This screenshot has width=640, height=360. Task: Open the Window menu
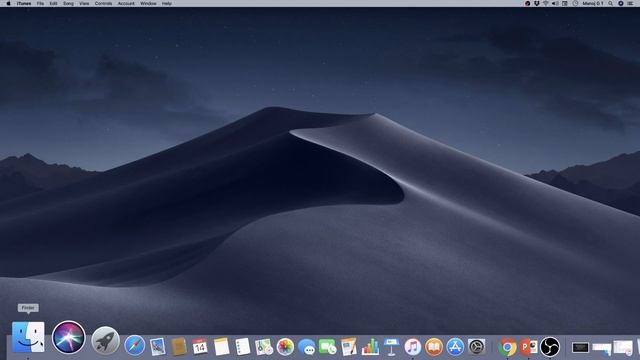(x=148, y=3)
